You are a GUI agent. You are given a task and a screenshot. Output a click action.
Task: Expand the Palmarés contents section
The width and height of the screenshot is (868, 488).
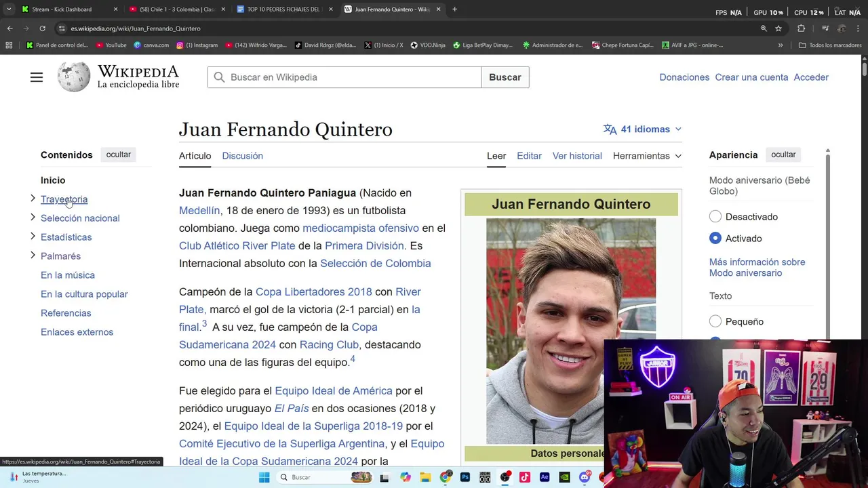[33, 256]
